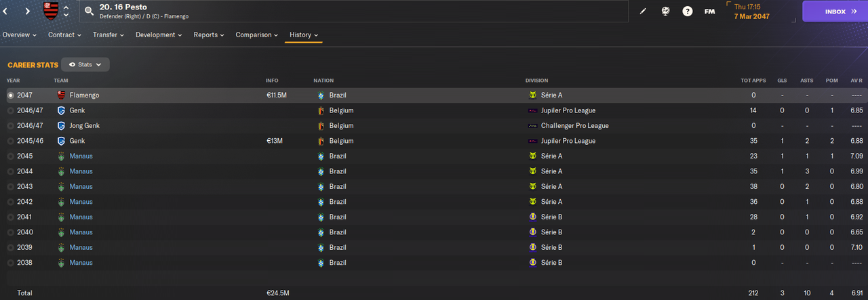Click the 7 Mar 2047 date display
This screenshot has height=300, width=868.
(x=755, y=16)
